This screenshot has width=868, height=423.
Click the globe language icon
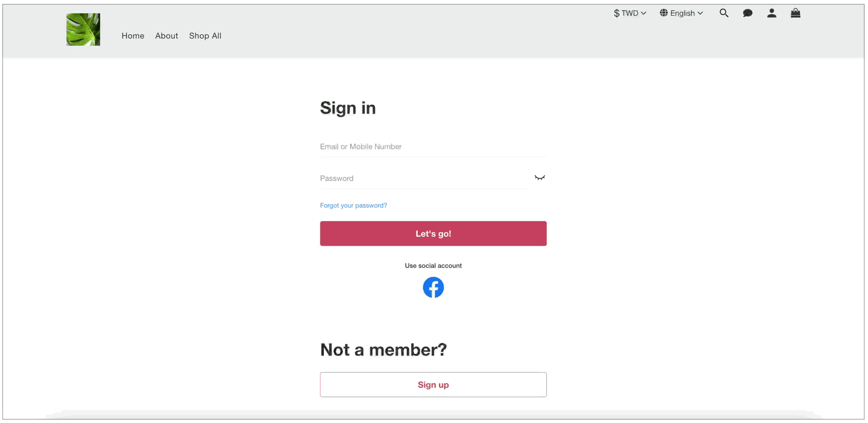click(664, 13)
